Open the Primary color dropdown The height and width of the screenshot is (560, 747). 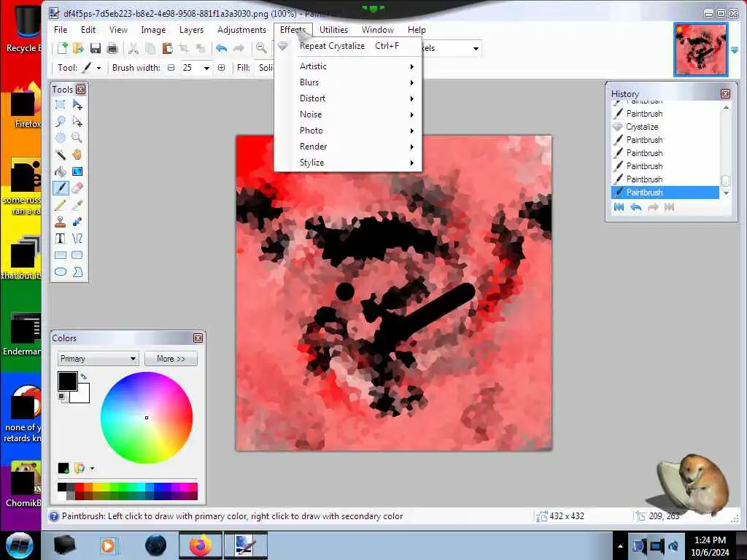(x=98, y=359)
